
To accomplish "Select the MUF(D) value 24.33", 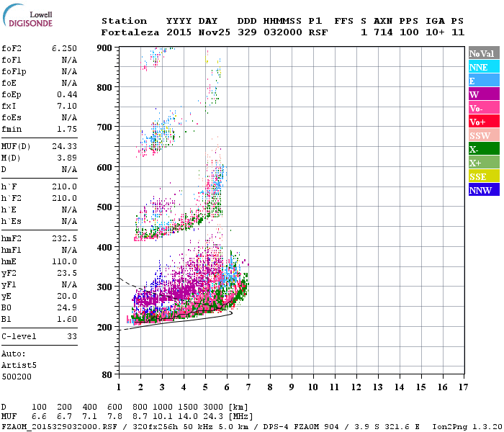I will pyautogui.click(x=64, y=146).
